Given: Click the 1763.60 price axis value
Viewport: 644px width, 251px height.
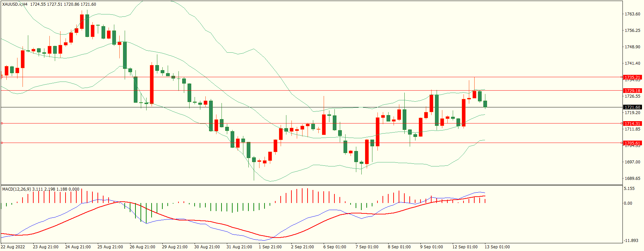Looking at the screenshot, I should click(632, 14).
